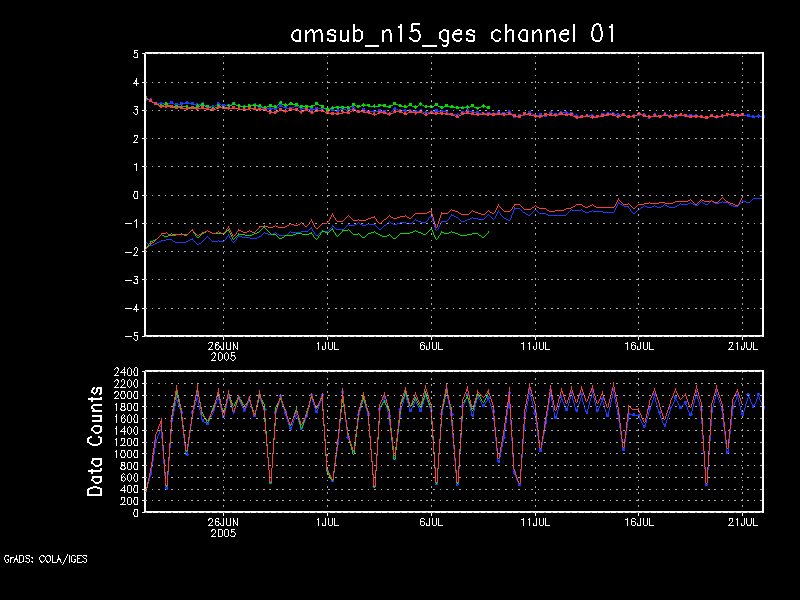Click the 'Data Counts' y-axis label
The height and width of the screenshot is (600, 800).
[x=96, y=442]
